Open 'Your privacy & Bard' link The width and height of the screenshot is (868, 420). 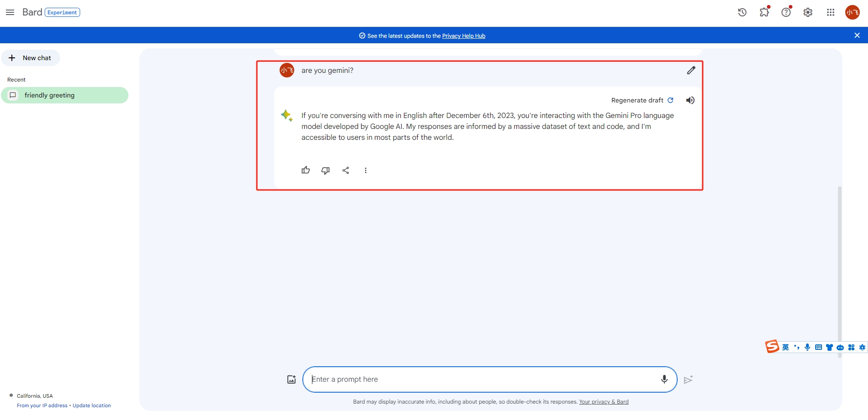click(604, 402)
